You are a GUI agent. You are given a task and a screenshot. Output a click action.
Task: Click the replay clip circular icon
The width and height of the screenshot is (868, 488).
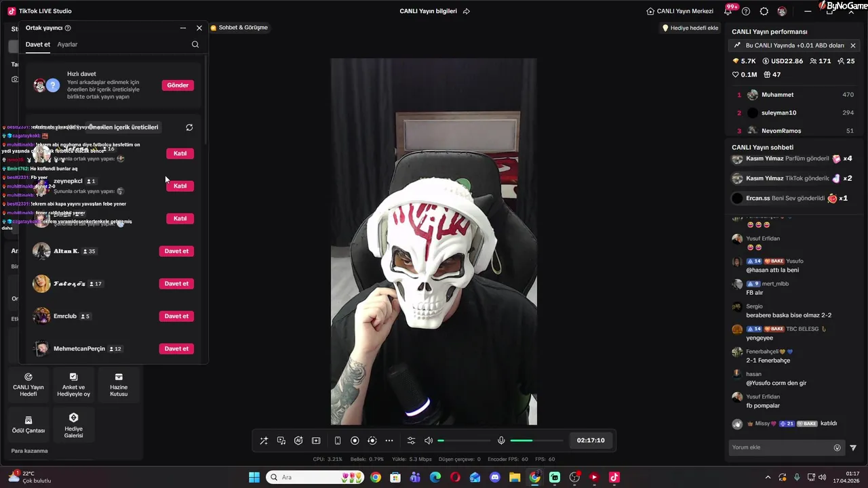pyautogui.click(x=372, y=441)
